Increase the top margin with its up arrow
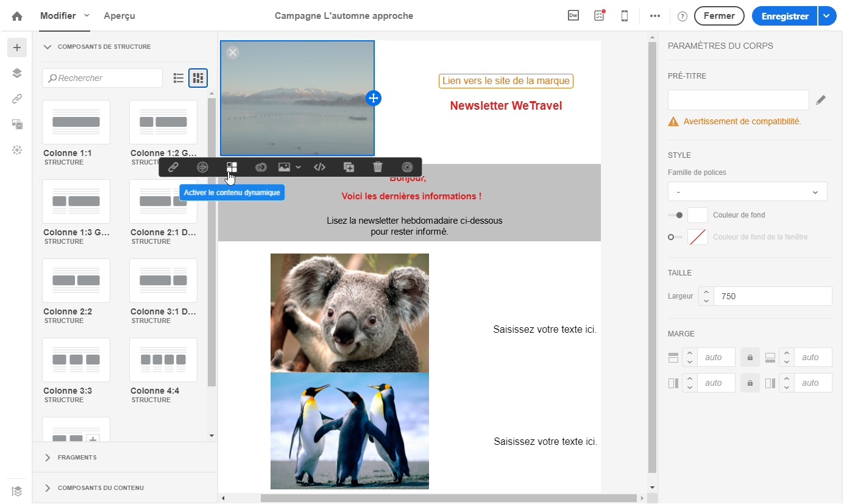844x504 pixels. (x=690, y=353)
